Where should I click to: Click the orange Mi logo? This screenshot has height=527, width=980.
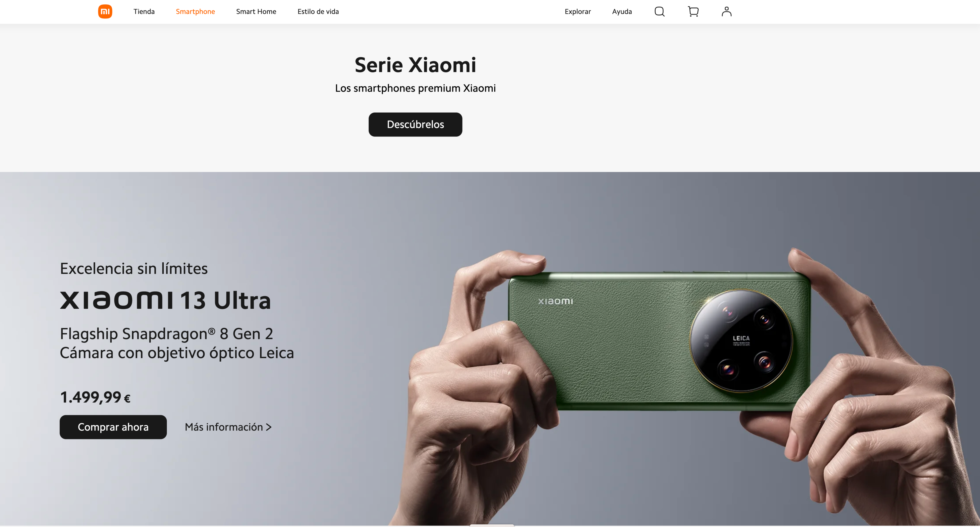click(105, 11)
